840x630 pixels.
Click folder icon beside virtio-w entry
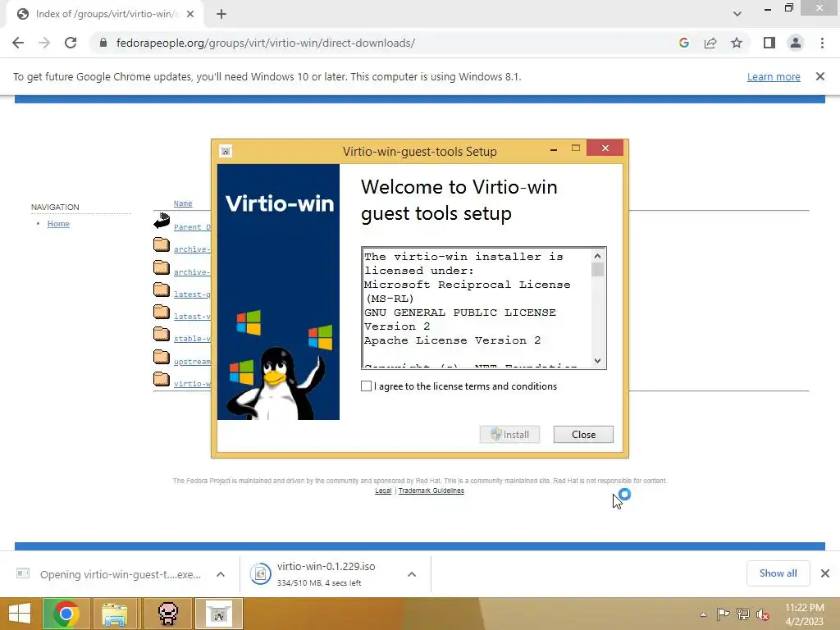162,379
